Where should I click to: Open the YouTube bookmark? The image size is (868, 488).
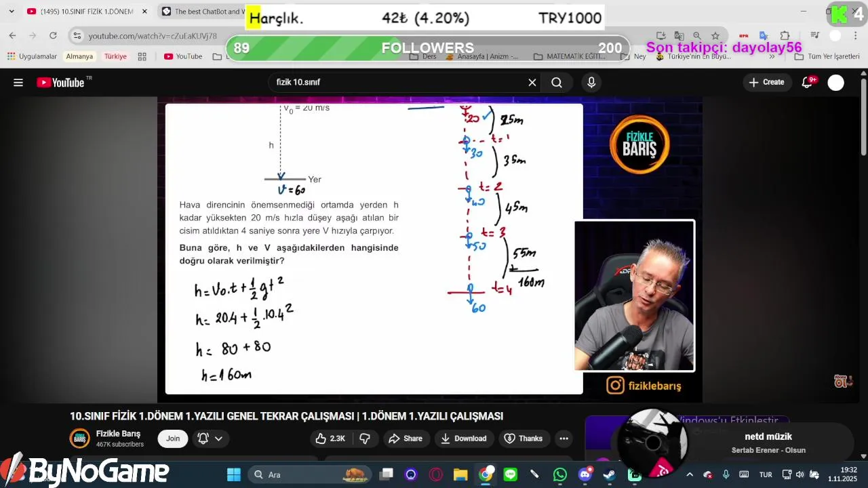183,56
